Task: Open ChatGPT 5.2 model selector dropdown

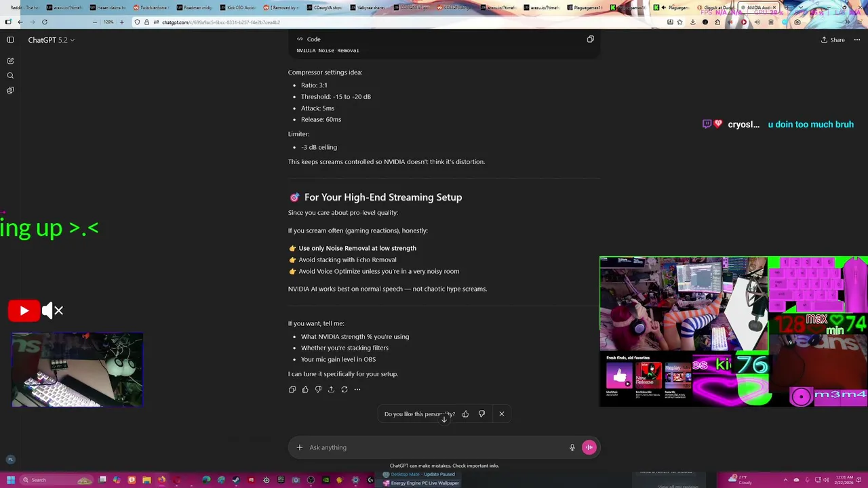Action: 52,40
